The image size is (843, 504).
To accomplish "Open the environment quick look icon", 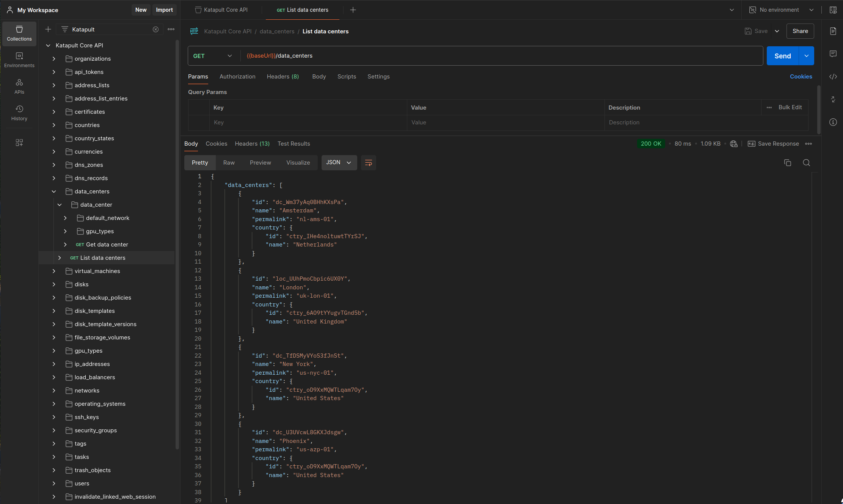I will (x=833, y=10).
